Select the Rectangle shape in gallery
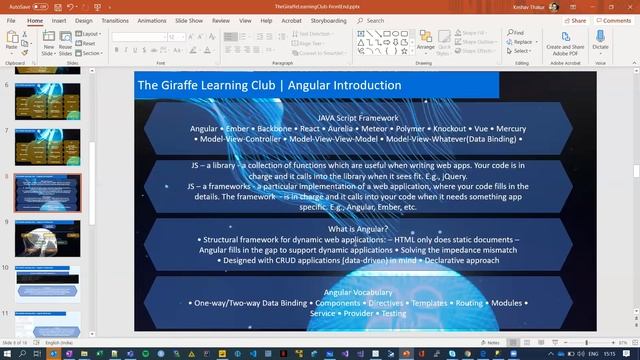Screen dimensions: 640x360 click(x=387, y=33)
